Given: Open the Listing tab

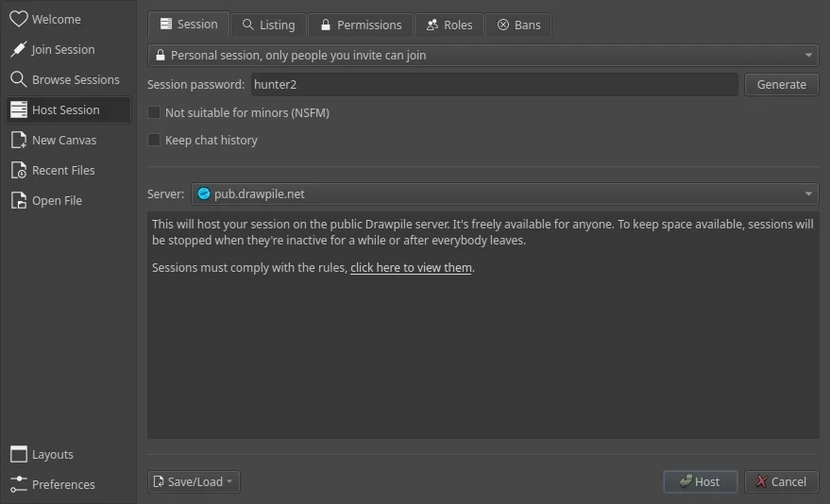Looking at the screenshot, I should [269, 25].
